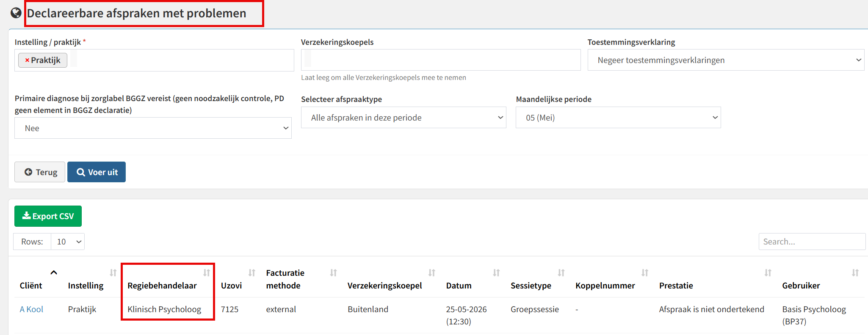Sort by Regiebehandelaar column sort icon

point(207,273)
